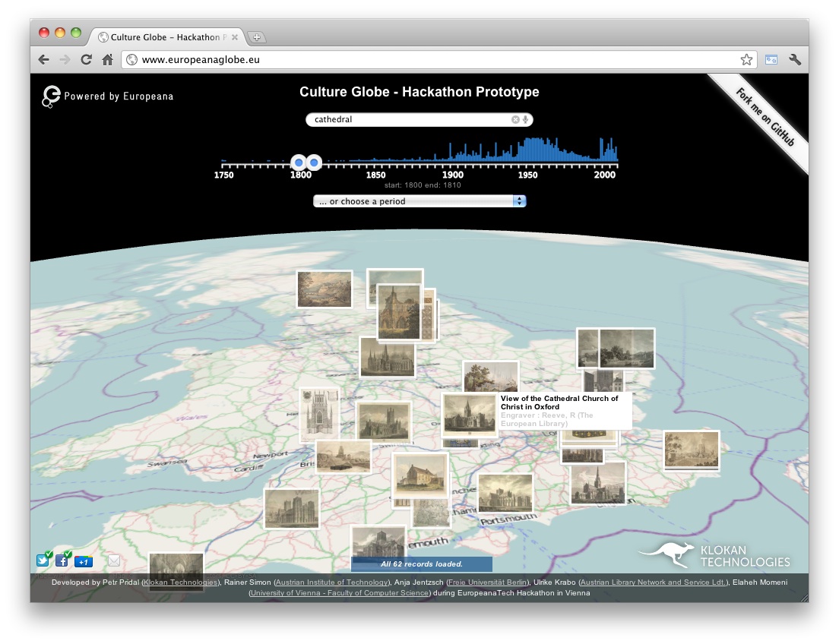Go to browser home page

pyautogui.click(x=108, y=59)
